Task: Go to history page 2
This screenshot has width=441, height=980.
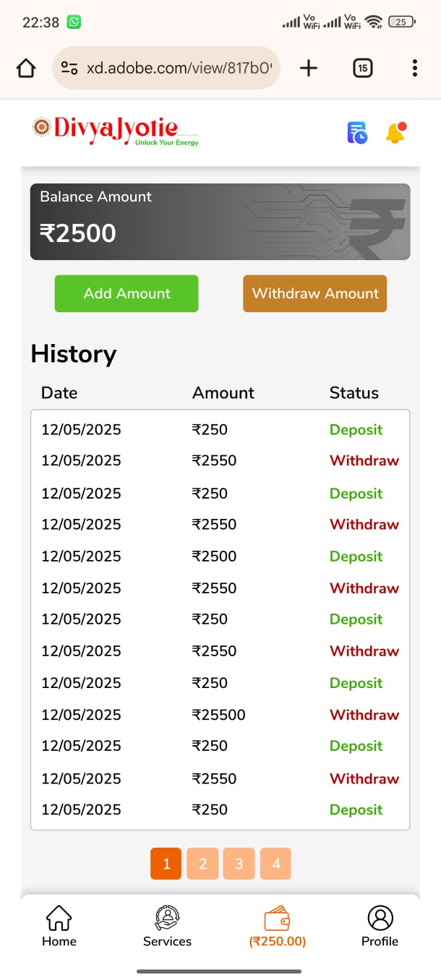Action: 202,864
